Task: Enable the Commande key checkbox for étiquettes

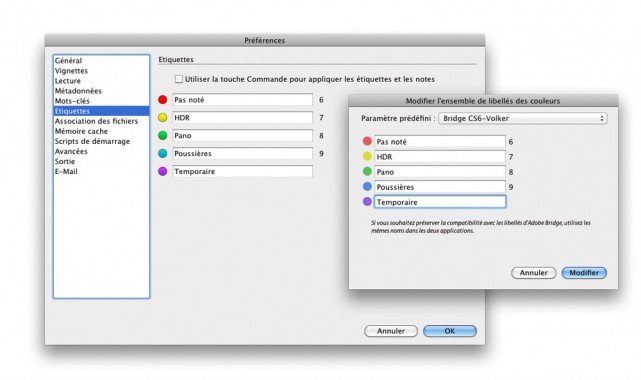Action: click(x=179, y=79)
